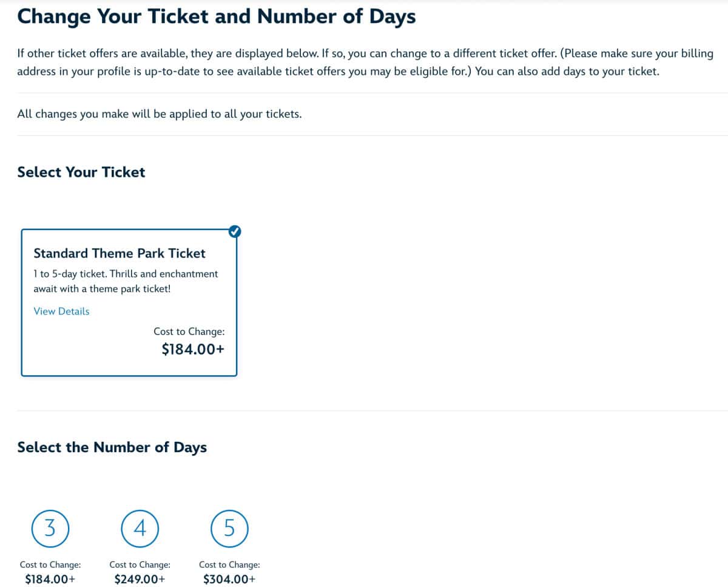Select the Standard Theme Park Ticket option
The image size is (728, 587).
(129, 302)
